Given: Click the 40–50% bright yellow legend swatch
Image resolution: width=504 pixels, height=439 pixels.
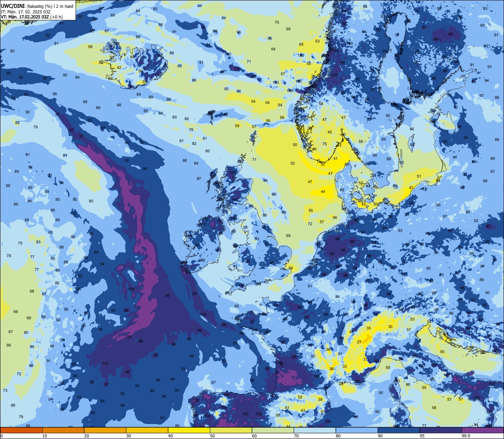Looking at the screenshot, I should [189, 430].
